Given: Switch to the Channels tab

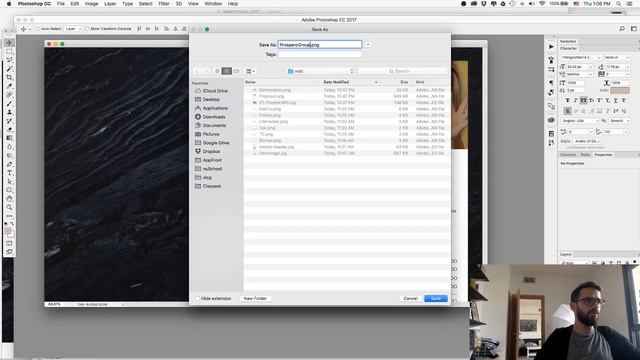Looking at the screenshot, I should coord(568,155).
